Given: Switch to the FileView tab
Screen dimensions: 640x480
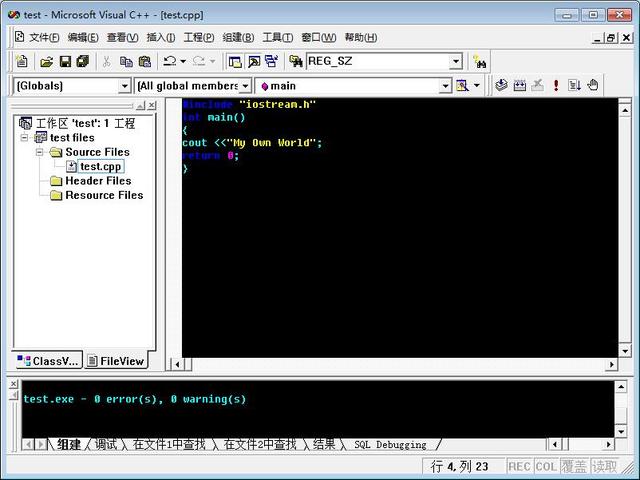Looking at the screenshot, I should coord(116,361).
